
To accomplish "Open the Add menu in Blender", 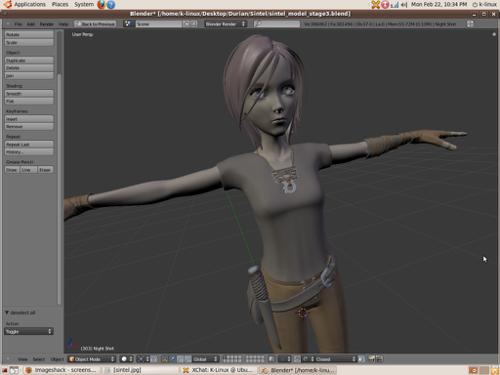I will click(x=31, y=24).
